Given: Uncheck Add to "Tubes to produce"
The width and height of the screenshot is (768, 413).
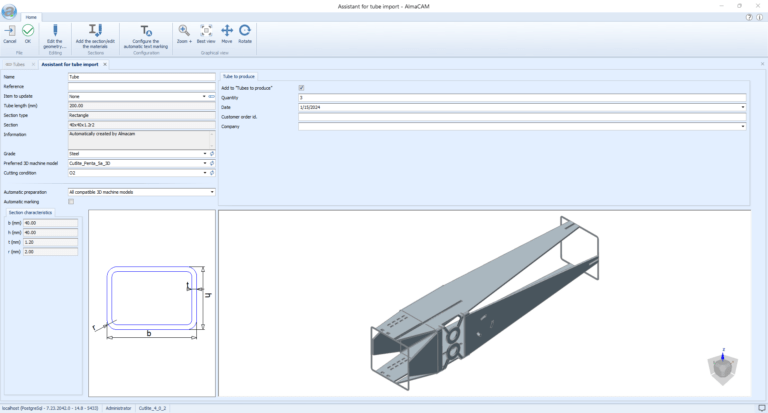Looking at the screenshot, I should (301, 88).
